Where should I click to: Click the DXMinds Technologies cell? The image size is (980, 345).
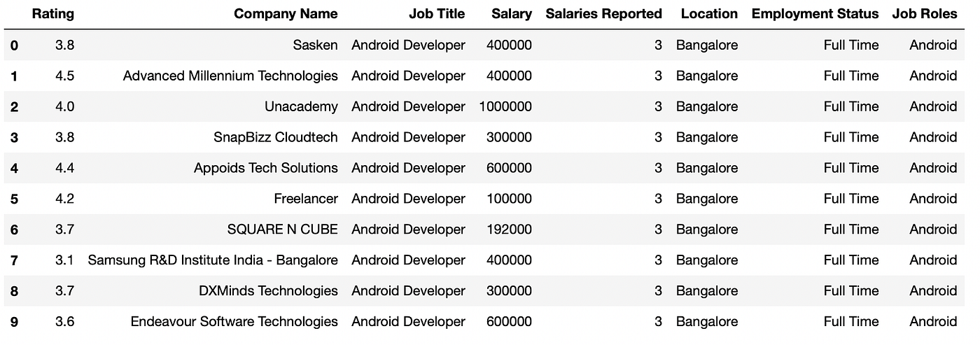click(x=268, y=291)
